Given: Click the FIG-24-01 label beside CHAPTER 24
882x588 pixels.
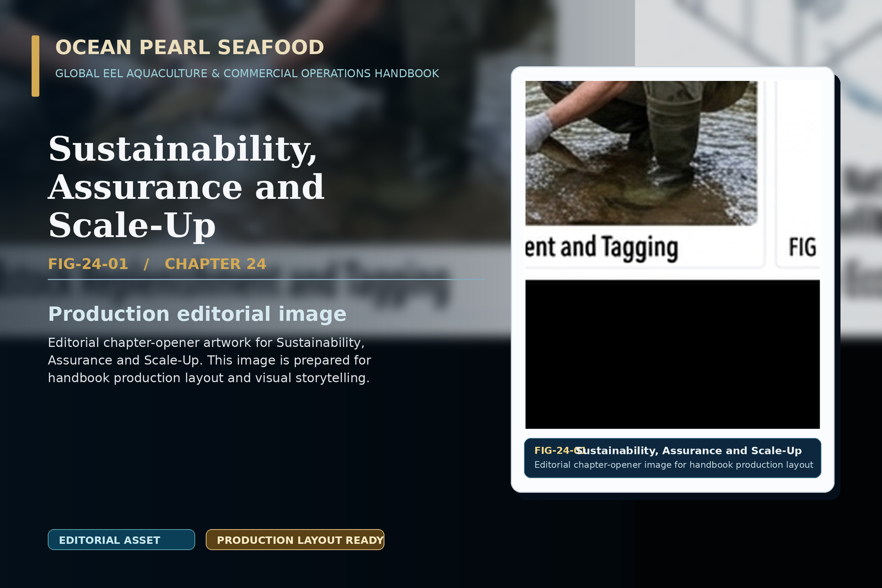Looking at the screenshot, I should pyautogui.click(x=88, y=264).
